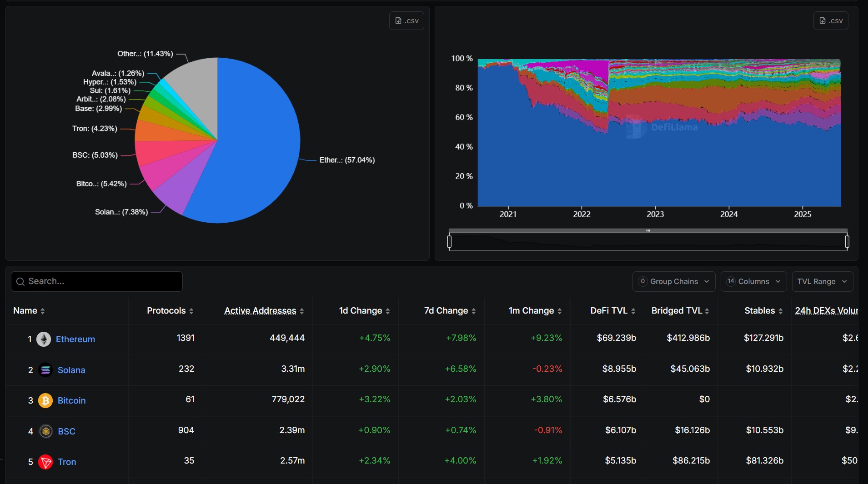Sort by Stables column arrows
This screenshot has height=484, width=868.
tap(781, 311)
